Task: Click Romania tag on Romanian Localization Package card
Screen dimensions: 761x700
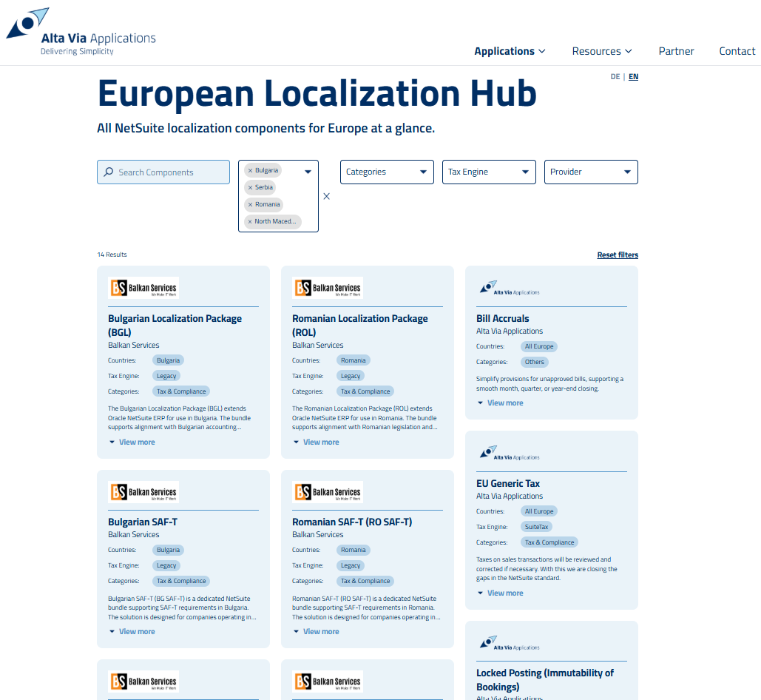Action: tap(353, 360)
